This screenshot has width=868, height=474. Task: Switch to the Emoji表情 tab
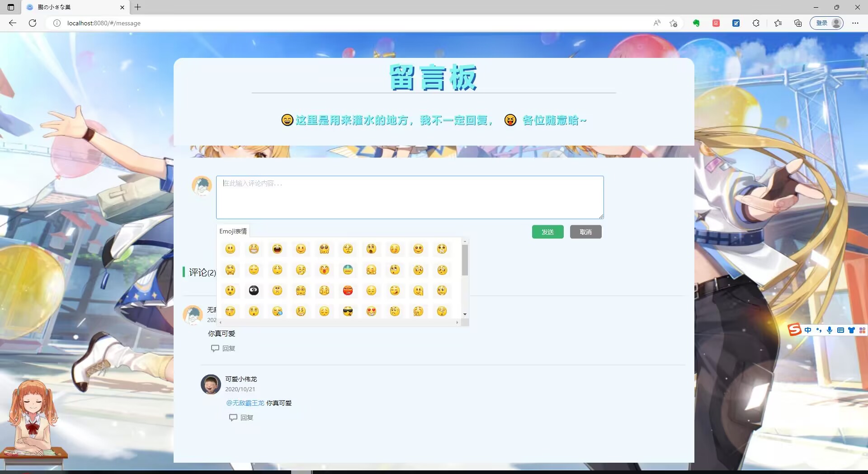click(x=233, y=231)
